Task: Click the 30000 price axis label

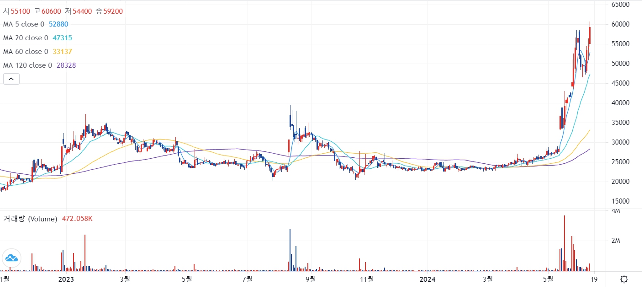Action: (x=620, y=142)
